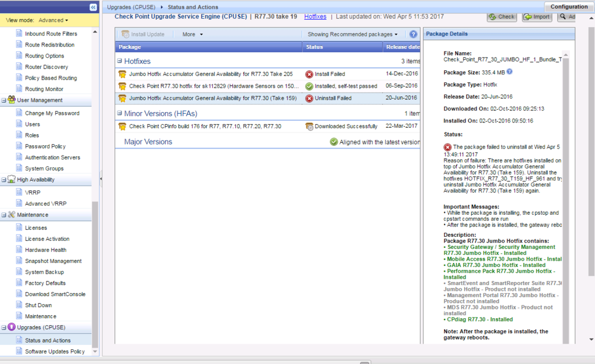
Task: Open Routing Monitor page
Action: 44,89
